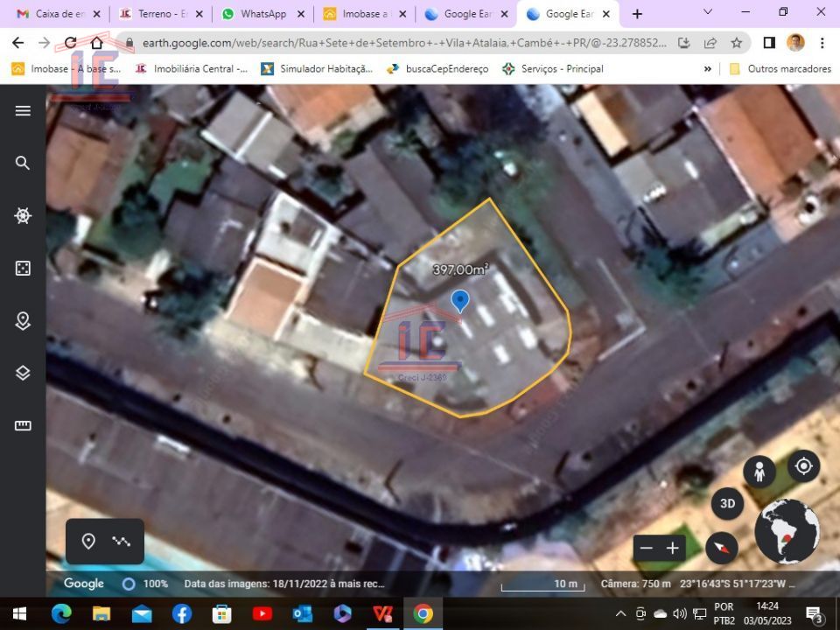Click the Search magnifier in sidebar
The width and height of the screenshot is (840, 630).
23,163
